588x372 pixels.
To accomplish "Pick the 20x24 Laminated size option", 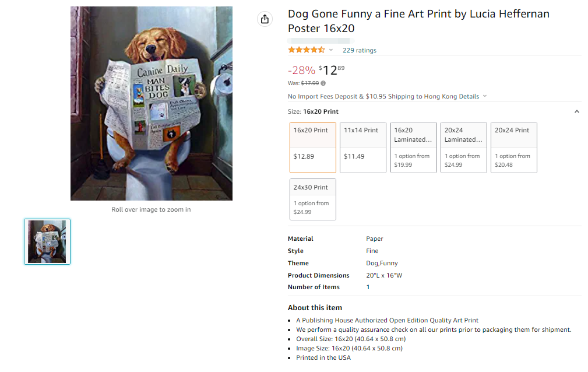I will coord(463,148).
